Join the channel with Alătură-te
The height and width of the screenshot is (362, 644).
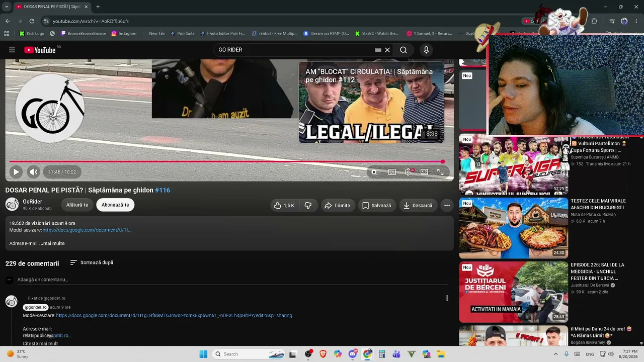(77, 205)
